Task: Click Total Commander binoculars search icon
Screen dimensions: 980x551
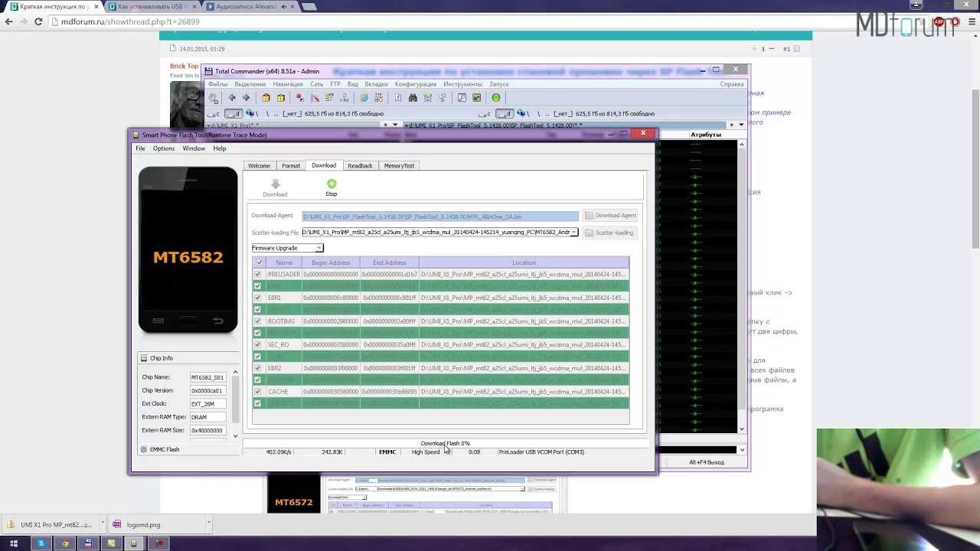Action: tap(413, 98)
